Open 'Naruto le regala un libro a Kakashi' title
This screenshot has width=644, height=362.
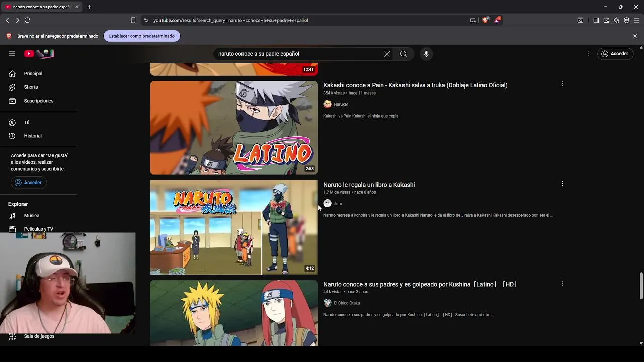point(369,185)
